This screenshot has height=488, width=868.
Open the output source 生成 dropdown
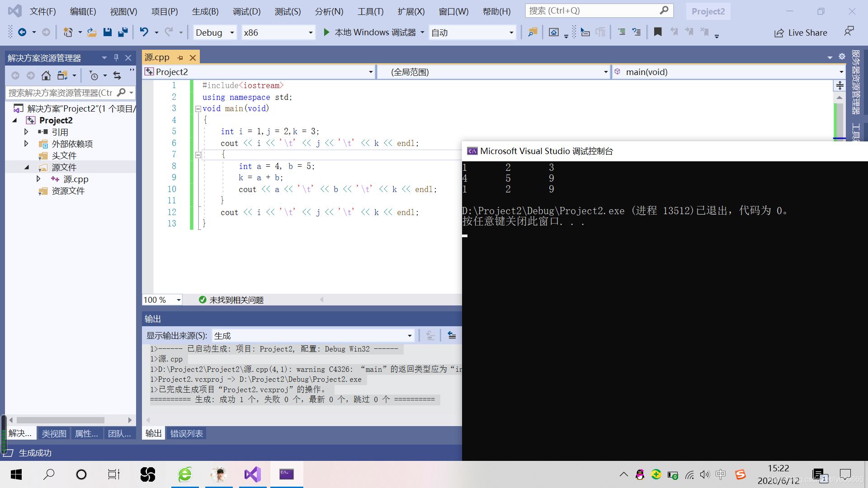tap(313, 336)
